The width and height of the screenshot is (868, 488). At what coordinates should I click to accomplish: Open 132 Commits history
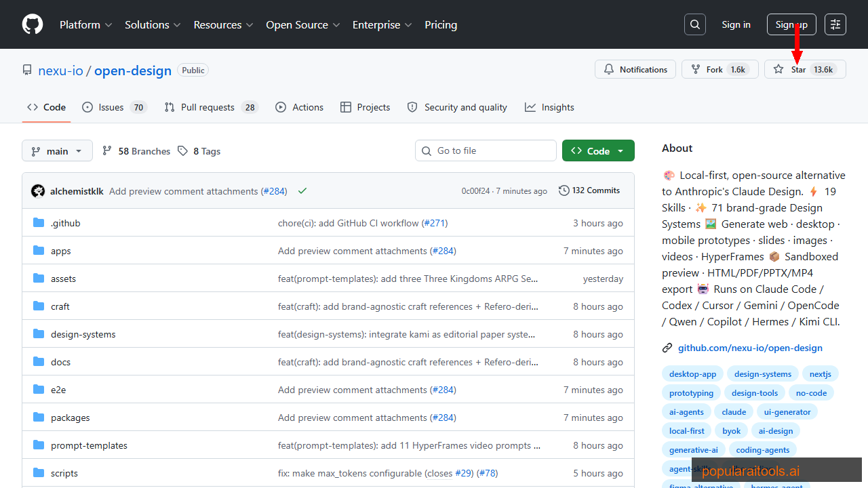(x=589, y=190)
